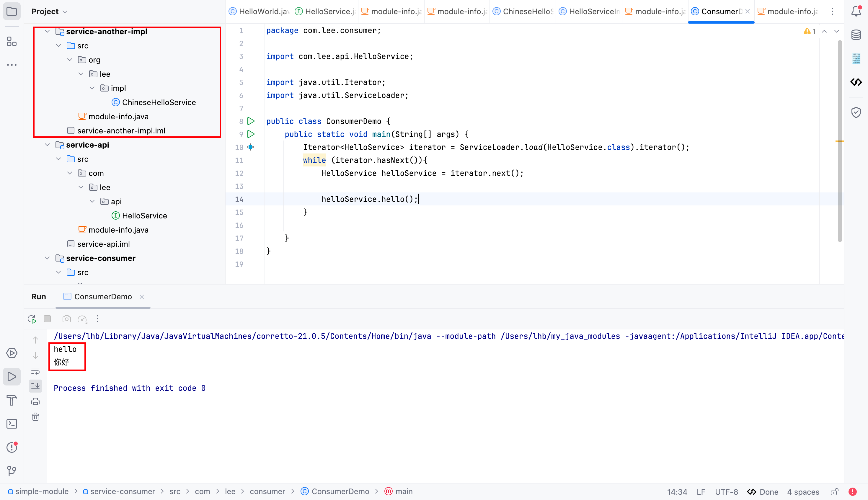
Task: Open the Terminal tool window
Action: 12,424
